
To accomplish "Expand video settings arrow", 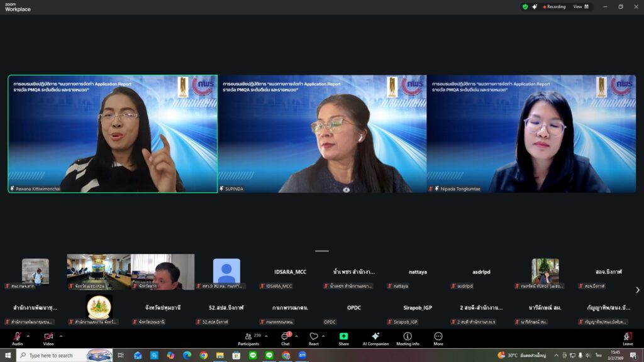I will [61, 336].
